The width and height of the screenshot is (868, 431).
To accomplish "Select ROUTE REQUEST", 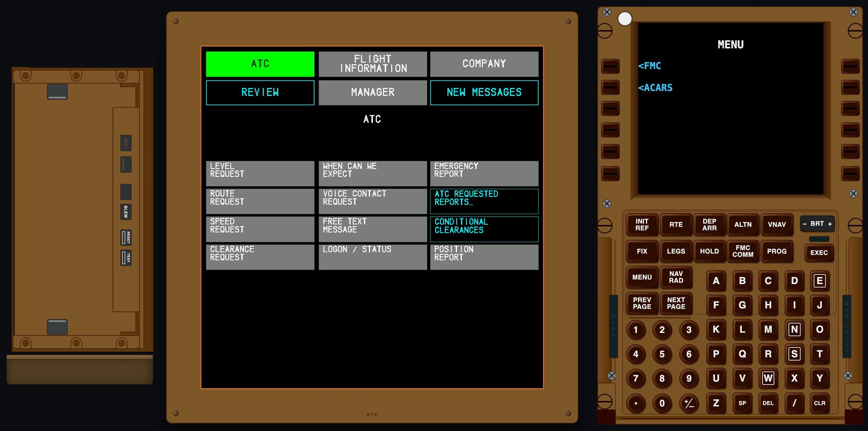I will (x=260, y=201).
